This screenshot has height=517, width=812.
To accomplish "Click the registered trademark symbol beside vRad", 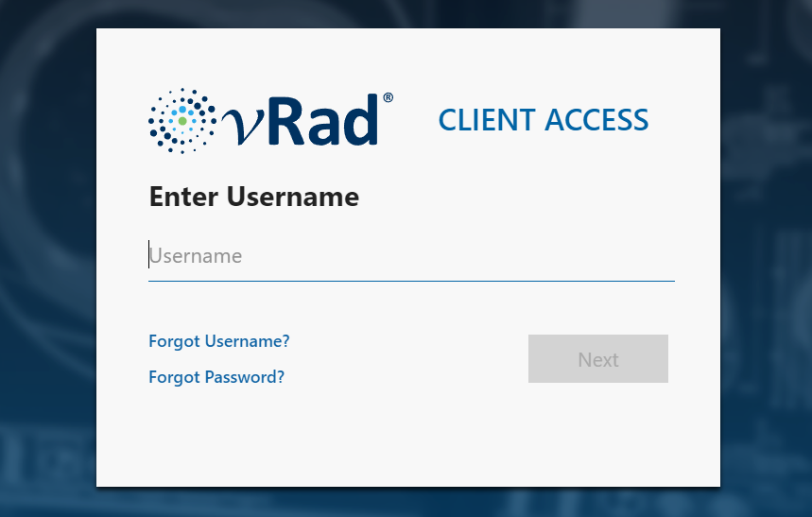I will pos(388,97).
